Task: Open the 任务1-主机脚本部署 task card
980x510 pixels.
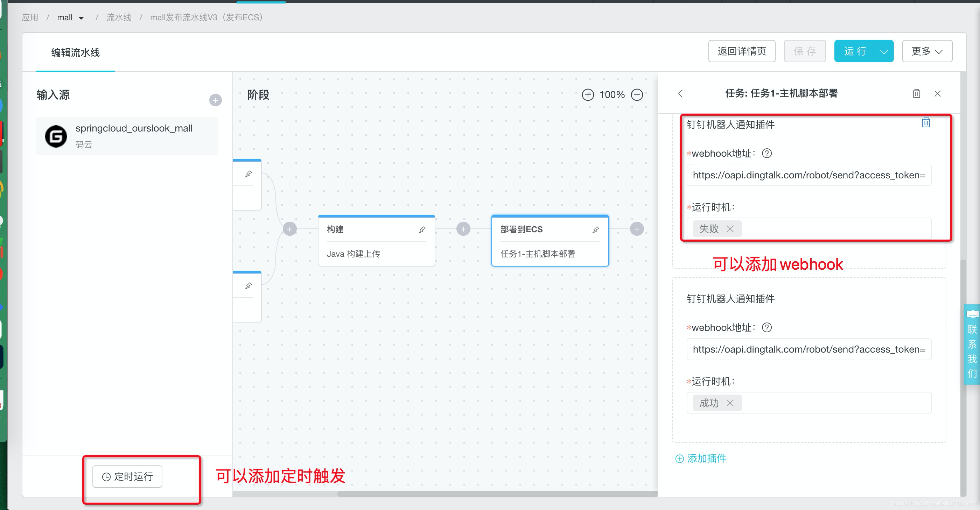Action: point(538,254)
